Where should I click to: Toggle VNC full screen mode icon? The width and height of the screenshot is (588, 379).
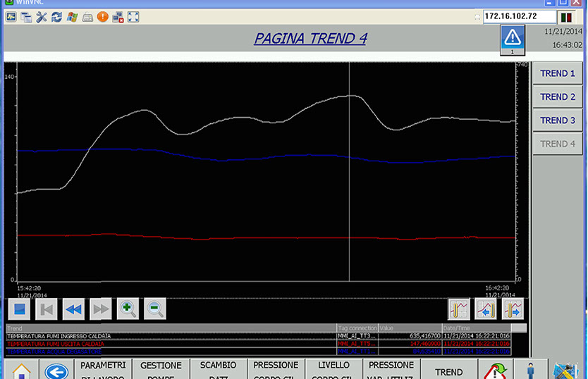pyautogui.click(x=133, y=16)
